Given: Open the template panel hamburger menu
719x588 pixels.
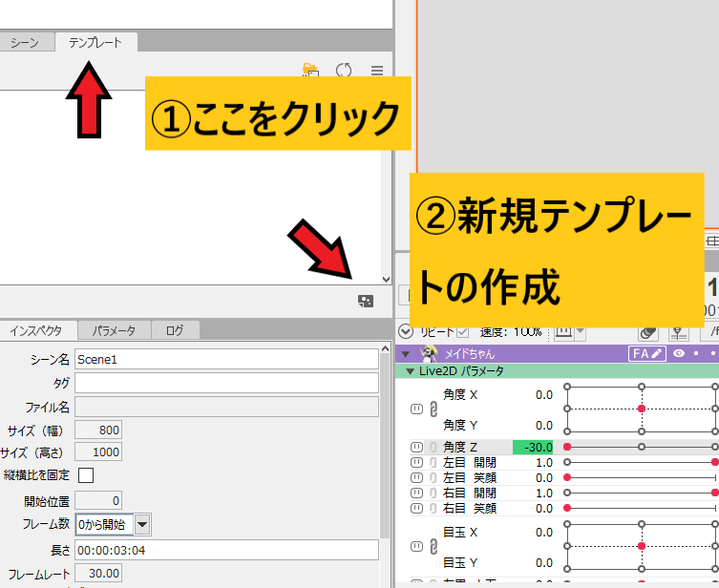Looking at the screenshot, I should 377,71.
